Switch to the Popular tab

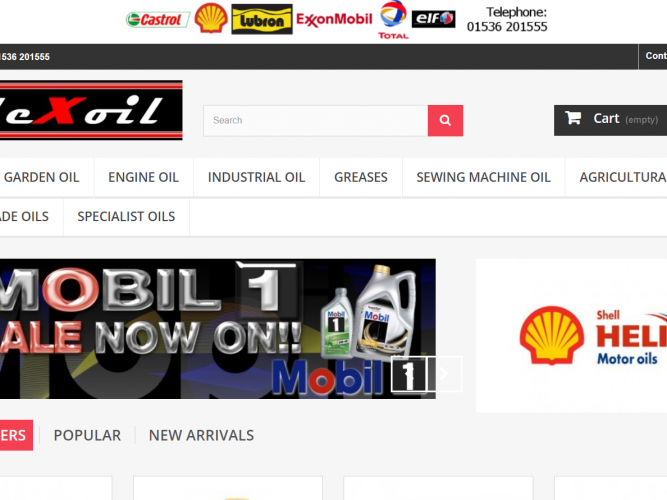tap(87, 435)
